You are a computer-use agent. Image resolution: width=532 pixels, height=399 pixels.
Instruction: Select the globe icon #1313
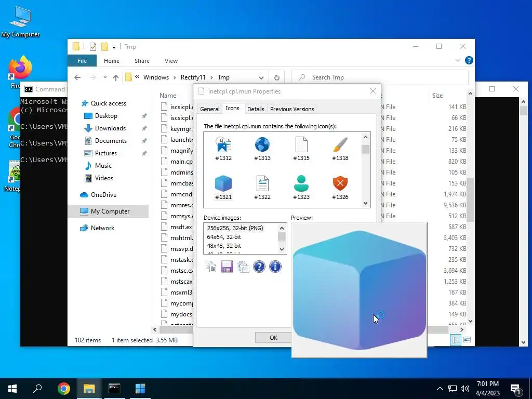pyautogui.click(x=262, y=149)
